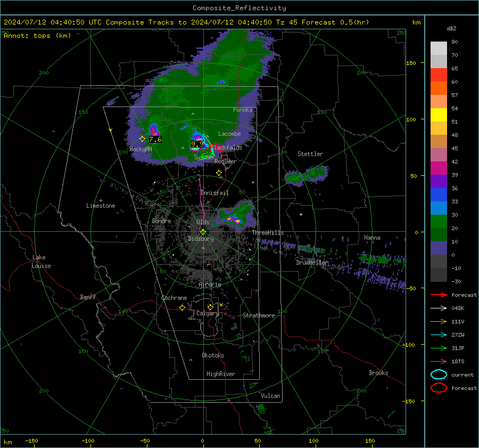The image size is (479, 448).
Task: Select the green 31JP track arrow
Action: 439,348
